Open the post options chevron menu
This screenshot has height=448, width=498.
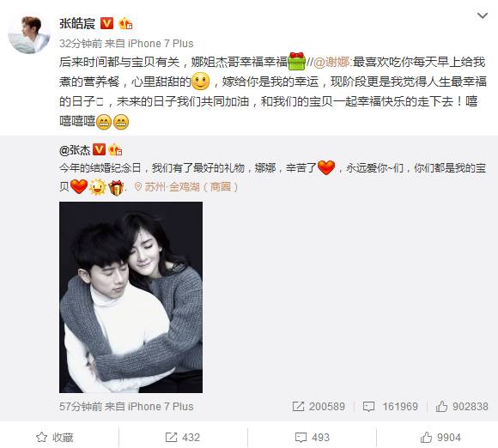click(x=483, y=15)
